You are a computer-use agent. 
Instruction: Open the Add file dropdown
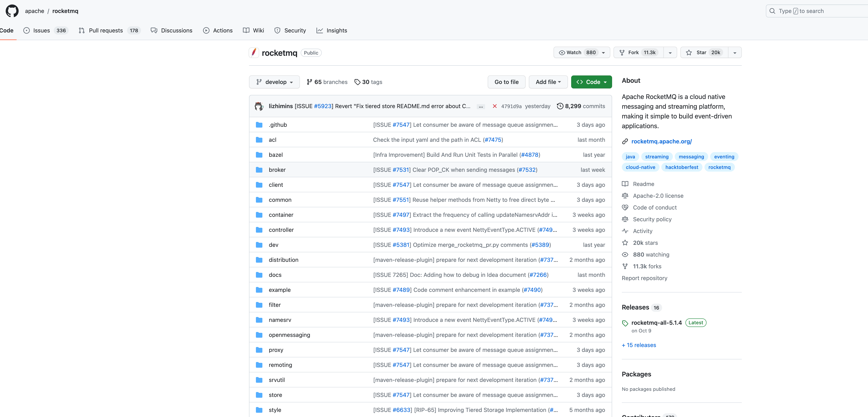tap(548, 82)
